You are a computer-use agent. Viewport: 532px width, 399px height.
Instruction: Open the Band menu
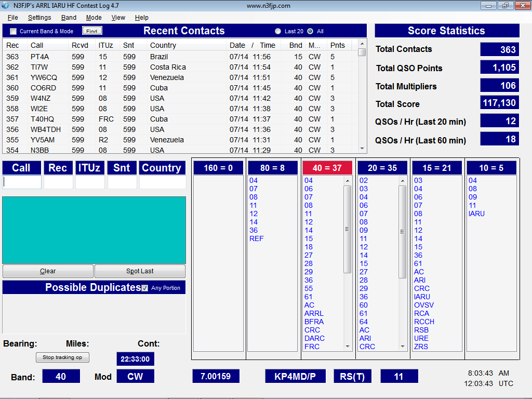click(x=69, y=18)
